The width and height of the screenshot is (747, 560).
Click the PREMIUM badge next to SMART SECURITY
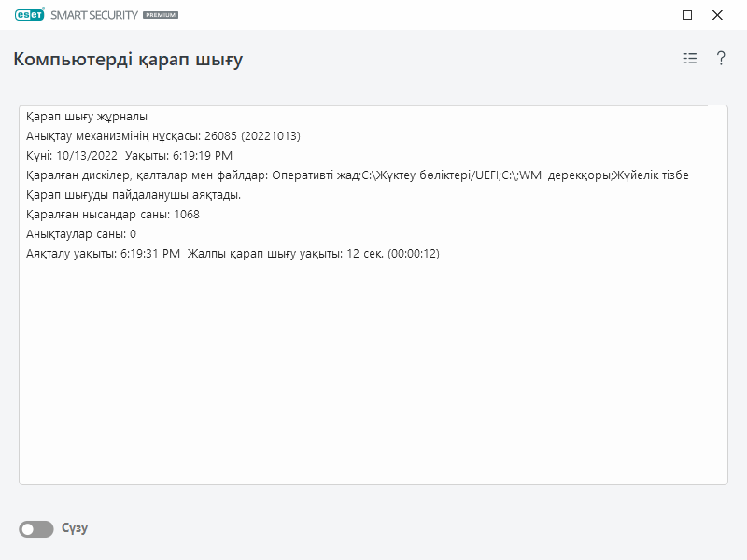[161, 16]
